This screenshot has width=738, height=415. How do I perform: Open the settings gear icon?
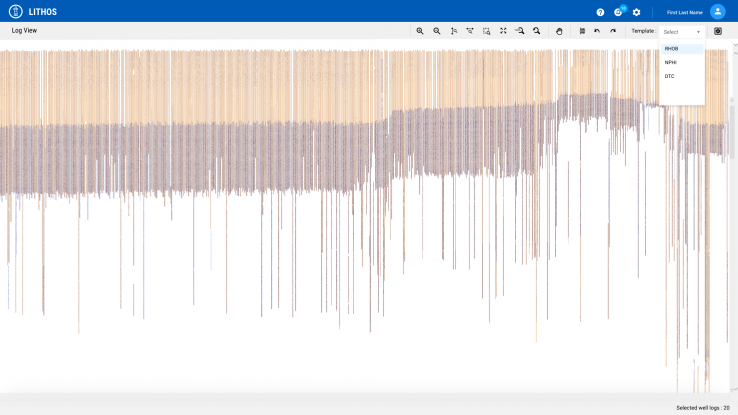[x=636, y=12]
